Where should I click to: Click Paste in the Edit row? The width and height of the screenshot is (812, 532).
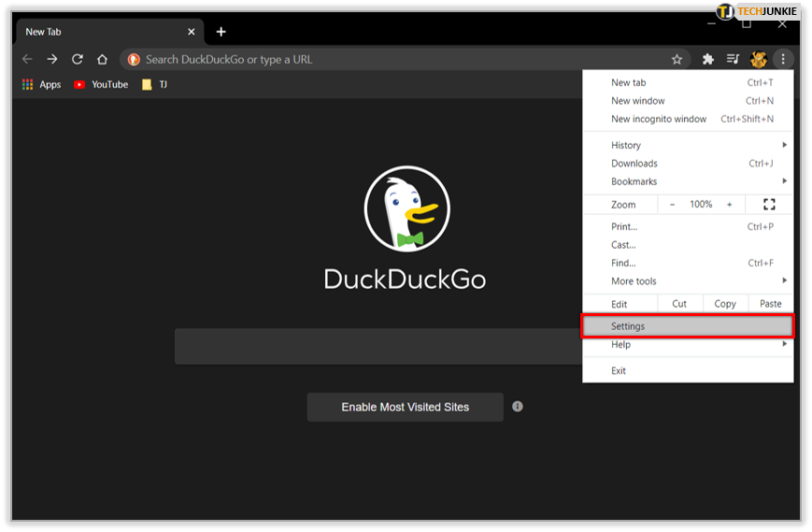coord(771,304)
